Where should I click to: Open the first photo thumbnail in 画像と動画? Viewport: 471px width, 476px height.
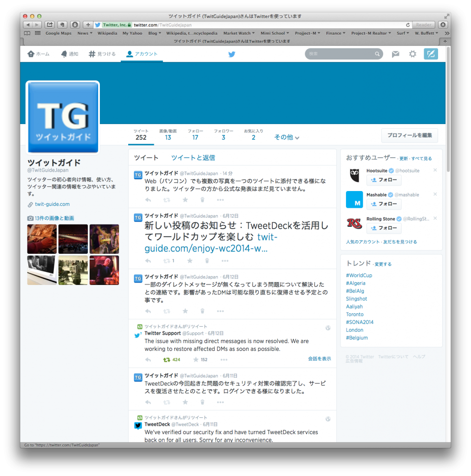tap(42, 239)
